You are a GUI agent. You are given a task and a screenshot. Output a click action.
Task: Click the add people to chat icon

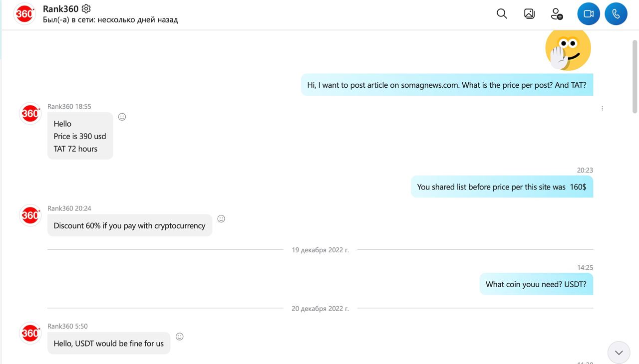tap(557, 14)
